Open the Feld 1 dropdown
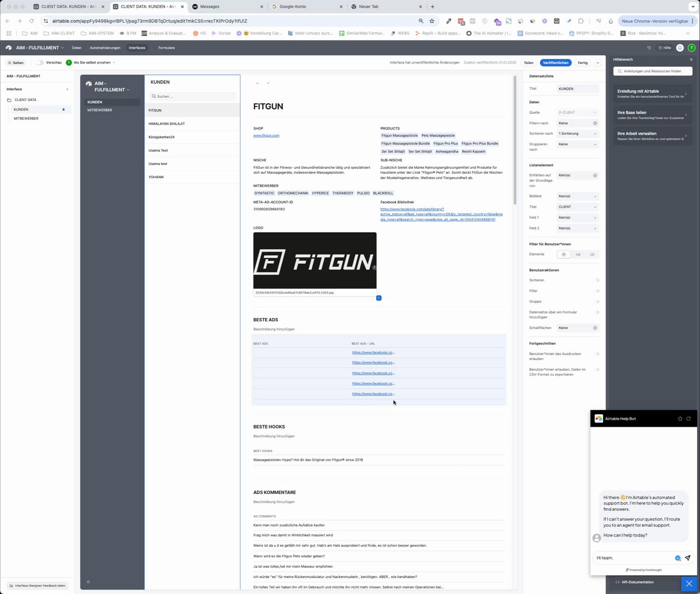Viewport: 700px width, 594px height. (x=578, y=217)
